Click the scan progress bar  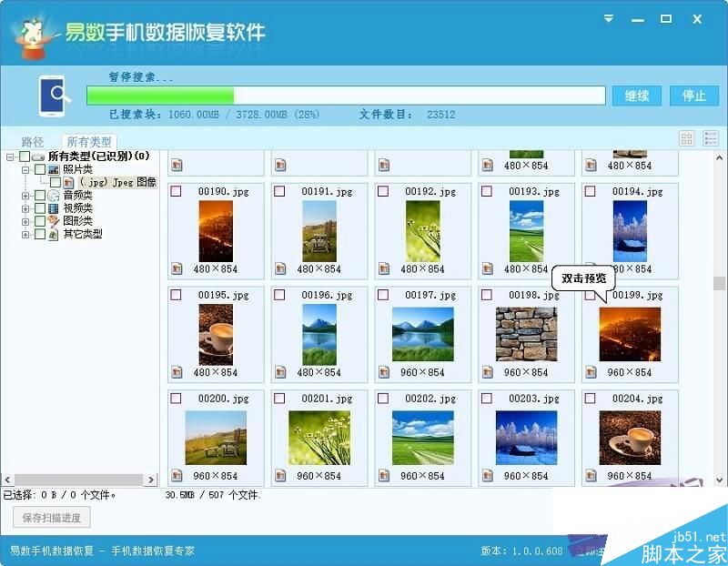[x=346, y=96]
